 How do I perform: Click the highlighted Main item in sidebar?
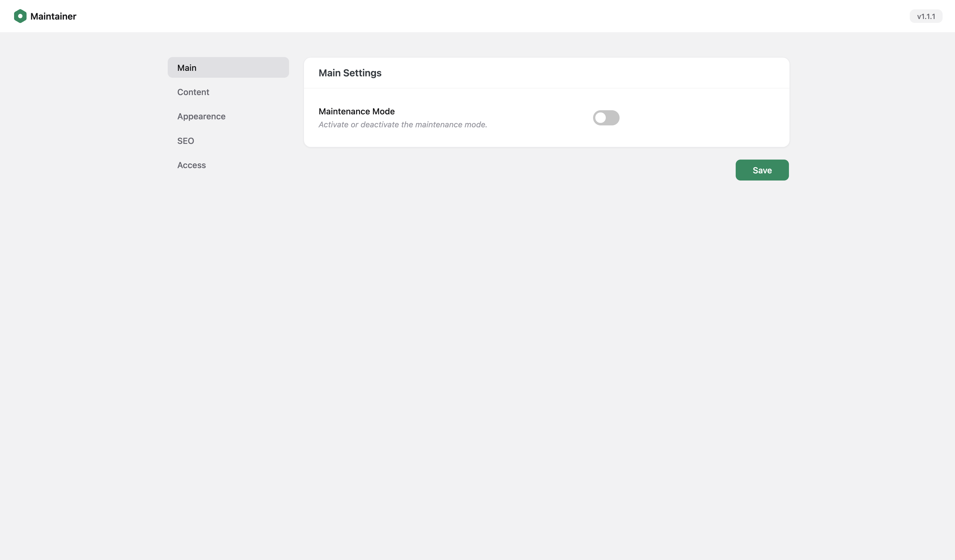[x=228, y=68]
